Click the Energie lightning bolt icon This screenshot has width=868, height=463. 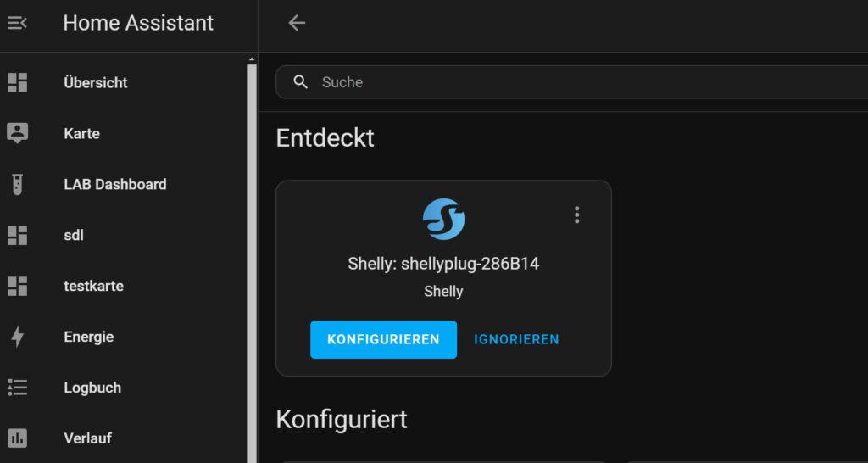tap(17, 337)
